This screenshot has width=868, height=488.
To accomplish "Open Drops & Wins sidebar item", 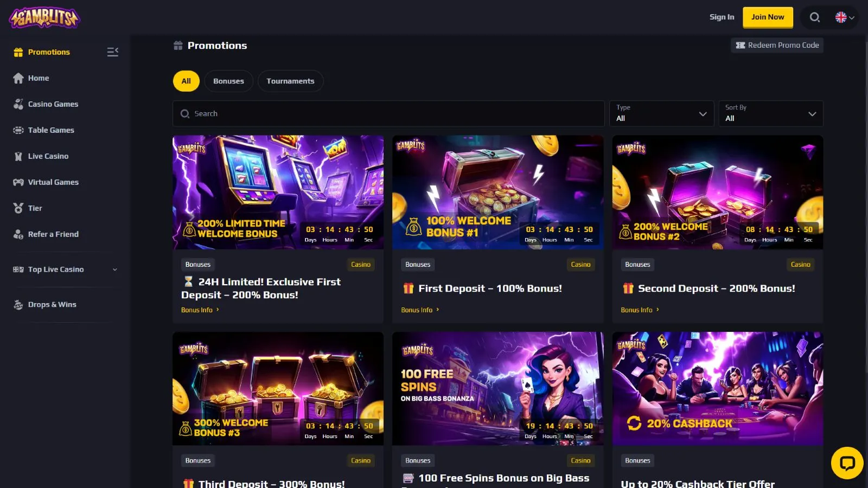I will coord(52,305).
